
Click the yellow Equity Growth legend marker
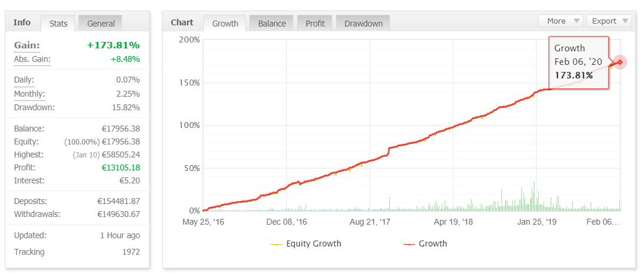pyautogui.click(x=276, y=244)
